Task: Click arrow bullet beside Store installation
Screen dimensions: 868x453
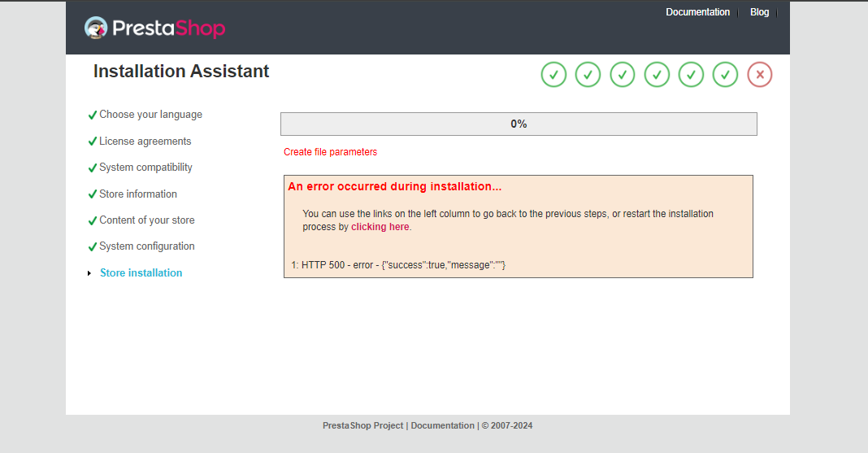Action: point(89,273)
